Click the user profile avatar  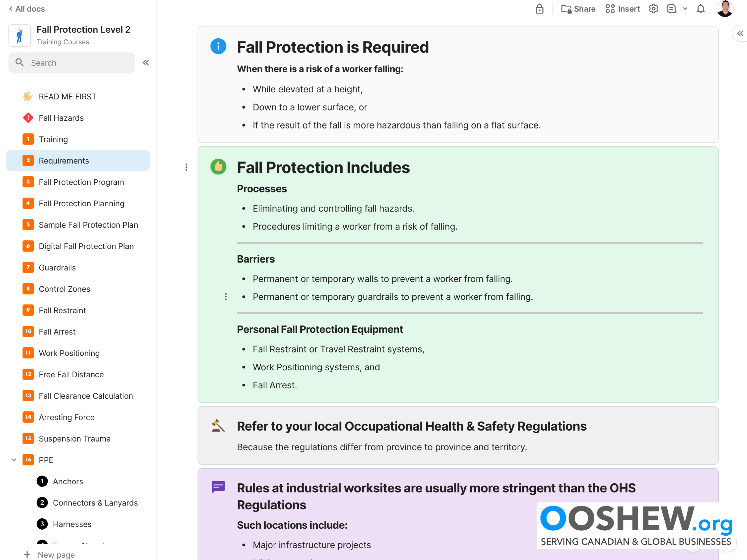(x=724, y=8)
